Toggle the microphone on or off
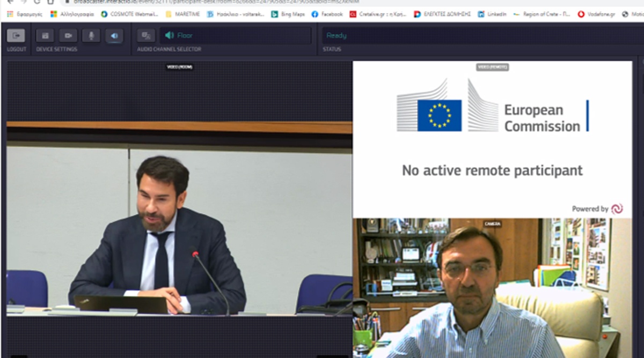The image size is (644, 358). click(91, 36)
